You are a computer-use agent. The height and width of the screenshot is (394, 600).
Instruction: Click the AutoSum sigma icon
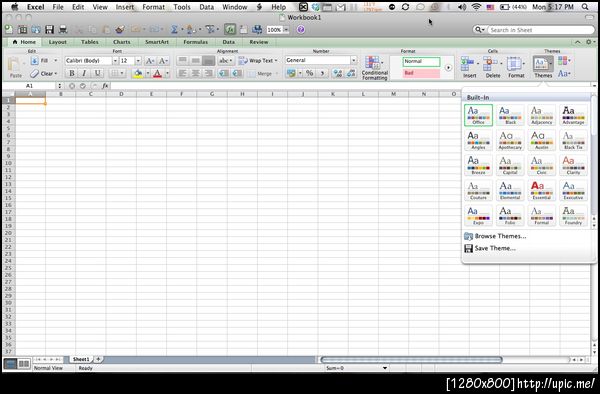pyautogui.click(x=174, y=29)
